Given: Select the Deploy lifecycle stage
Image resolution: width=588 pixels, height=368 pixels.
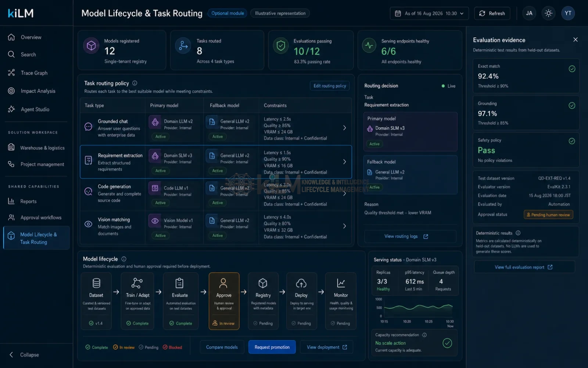Looking at the screenshot, I should point(301,301).
